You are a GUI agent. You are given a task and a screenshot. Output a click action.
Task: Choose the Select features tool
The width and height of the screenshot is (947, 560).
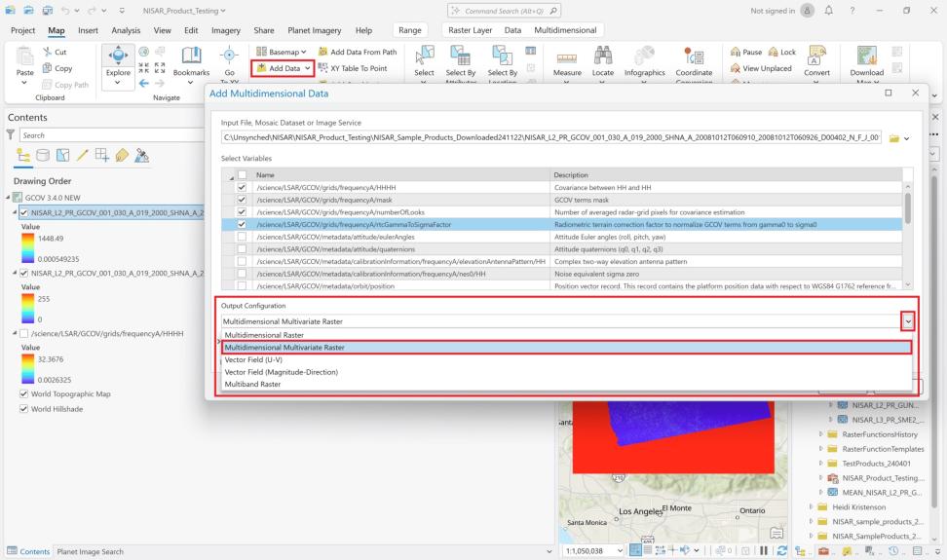(424, 62)
